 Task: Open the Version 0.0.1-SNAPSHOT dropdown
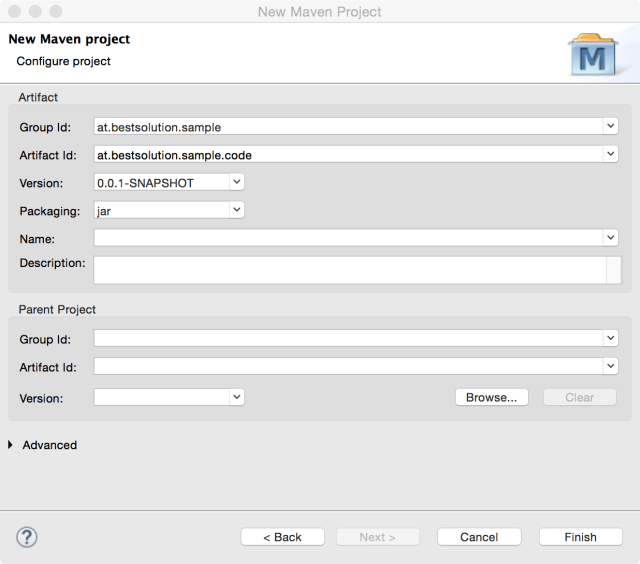(236, 182)
